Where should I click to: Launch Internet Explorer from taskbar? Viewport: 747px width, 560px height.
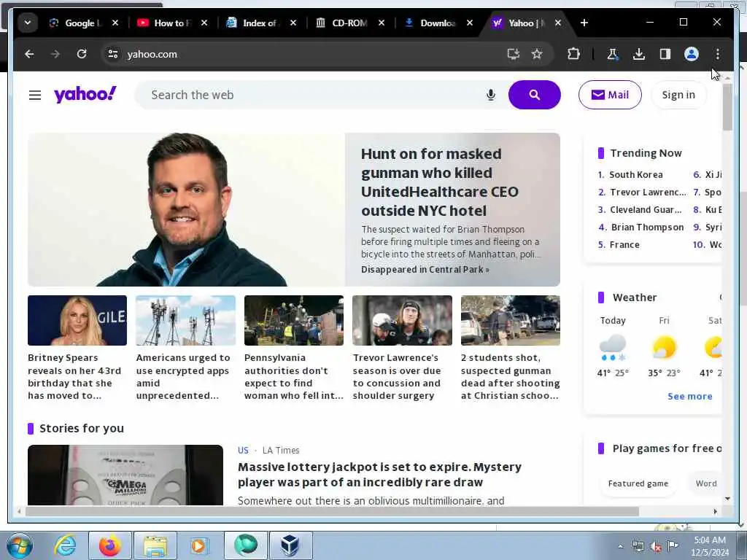coord(64,545)
